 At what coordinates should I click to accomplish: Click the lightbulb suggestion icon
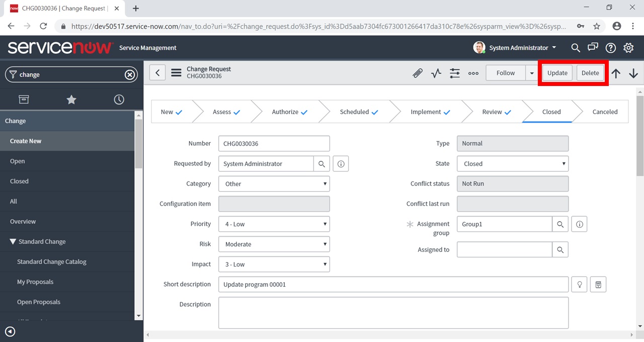click(x=580, y=285)
